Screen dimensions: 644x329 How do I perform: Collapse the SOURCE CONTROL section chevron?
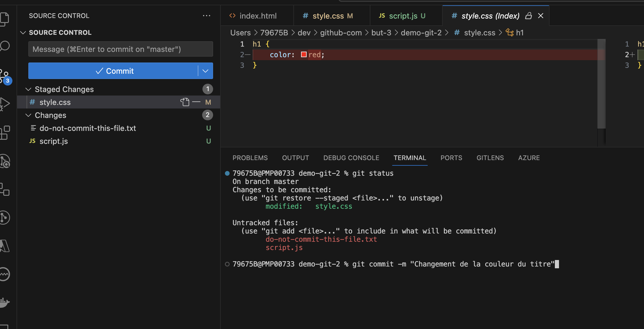pos(23,32)
